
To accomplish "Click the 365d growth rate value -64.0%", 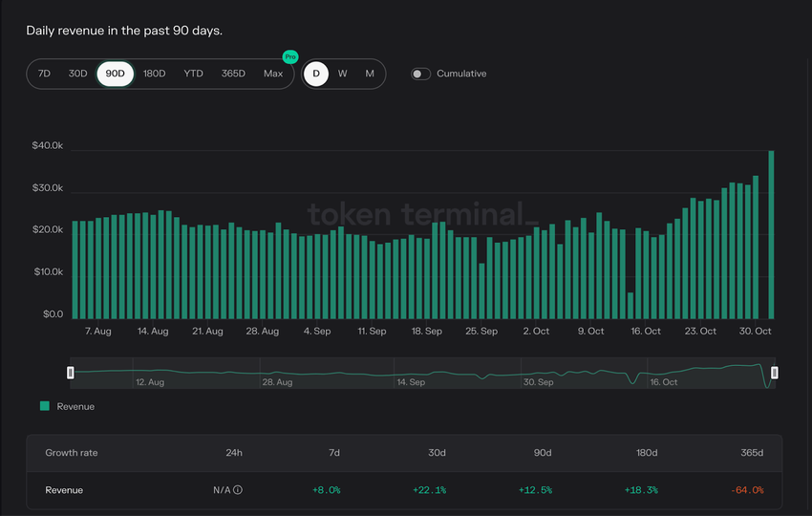I will 751,490.
